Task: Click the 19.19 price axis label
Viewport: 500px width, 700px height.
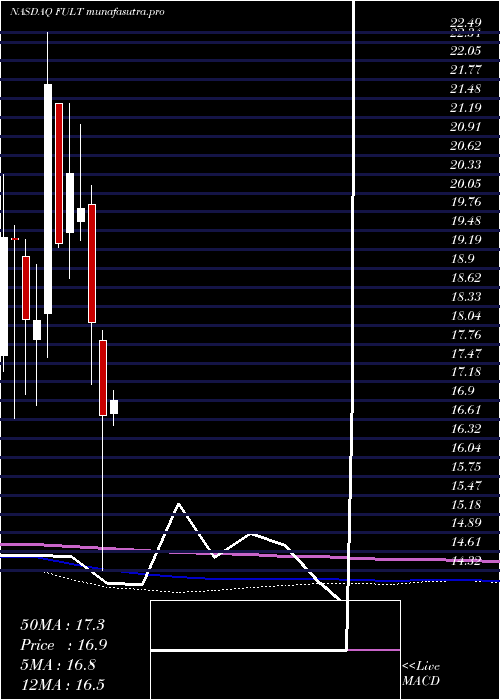Action: pyautogui.click(x=466, y=240)
